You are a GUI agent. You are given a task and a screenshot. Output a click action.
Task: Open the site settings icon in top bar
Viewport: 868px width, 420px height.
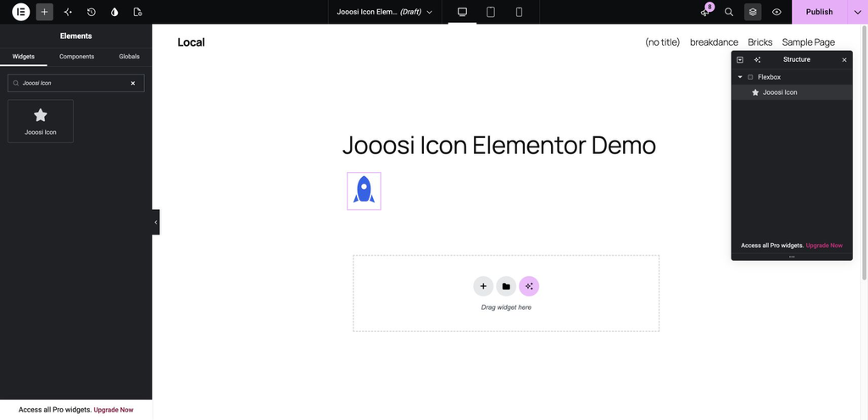(68, 12)
